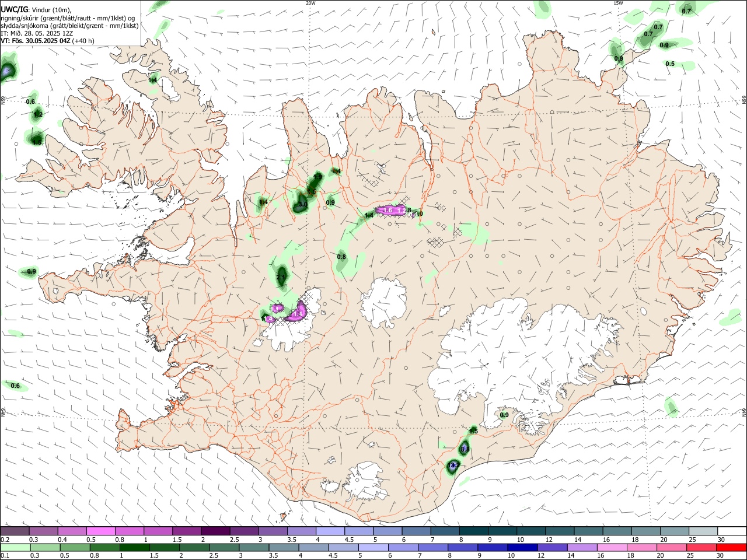Image resolution: width=747 pixels, height=560 pixels.
Task: Click the 'IT: Mið. 28. 05. 2025 12Z' line
Action: click(x=37, y=33)
